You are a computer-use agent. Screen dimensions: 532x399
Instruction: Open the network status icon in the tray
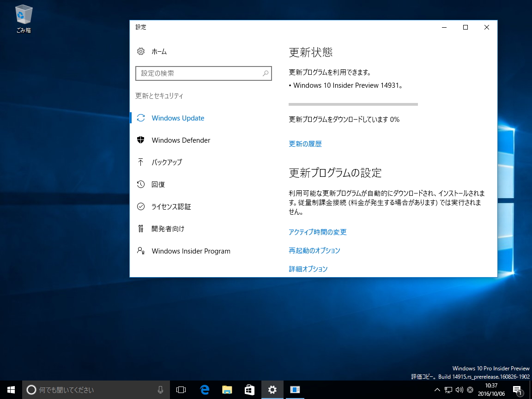tap(448, 390)
